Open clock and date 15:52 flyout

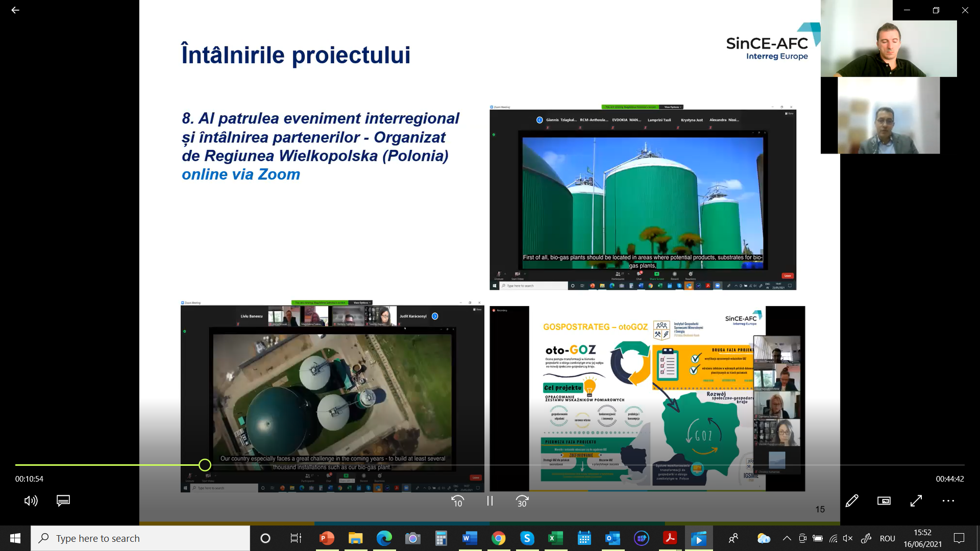[x=922, y=538]
